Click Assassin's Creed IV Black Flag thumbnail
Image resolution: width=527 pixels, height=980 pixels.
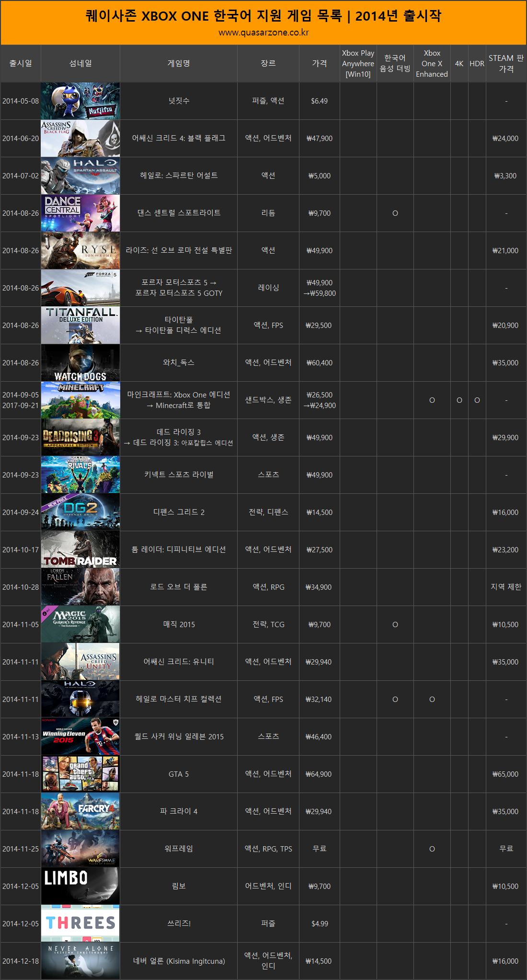[80, 139]
